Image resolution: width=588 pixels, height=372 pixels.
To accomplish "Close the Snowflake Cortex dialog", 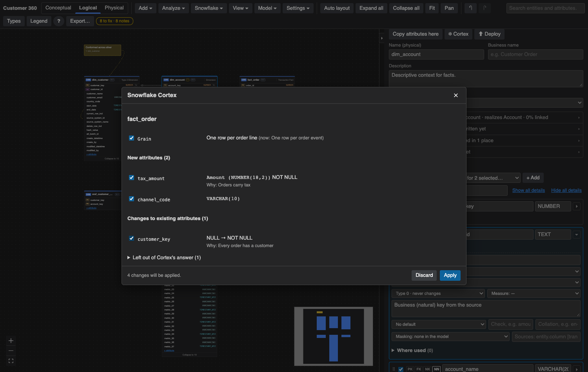I will tap(456, 95).
